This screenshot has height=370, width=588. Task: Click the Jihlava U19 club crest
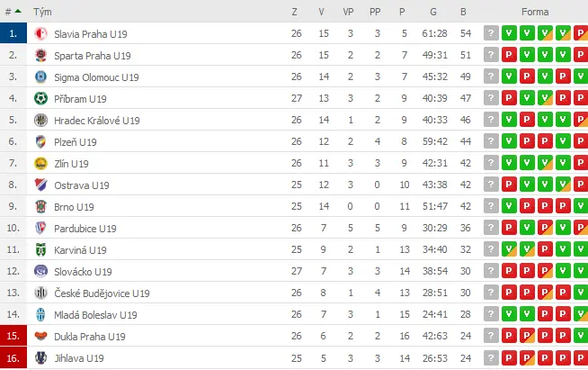point(40,358)
